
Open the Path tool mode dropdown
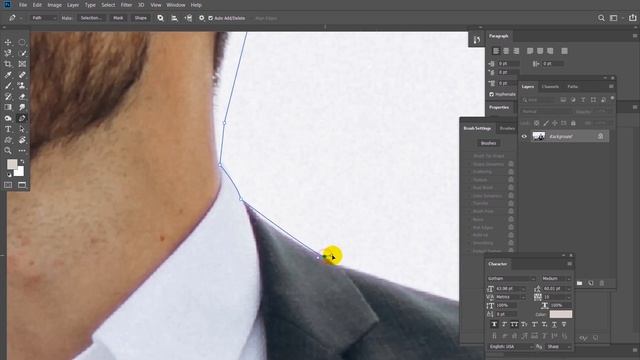(x=44, y=18)
